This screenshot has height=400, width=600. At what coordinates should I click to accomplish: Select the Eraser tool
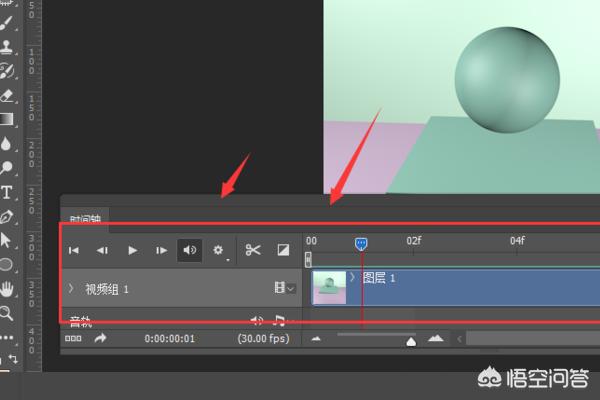tap(7, 95)
